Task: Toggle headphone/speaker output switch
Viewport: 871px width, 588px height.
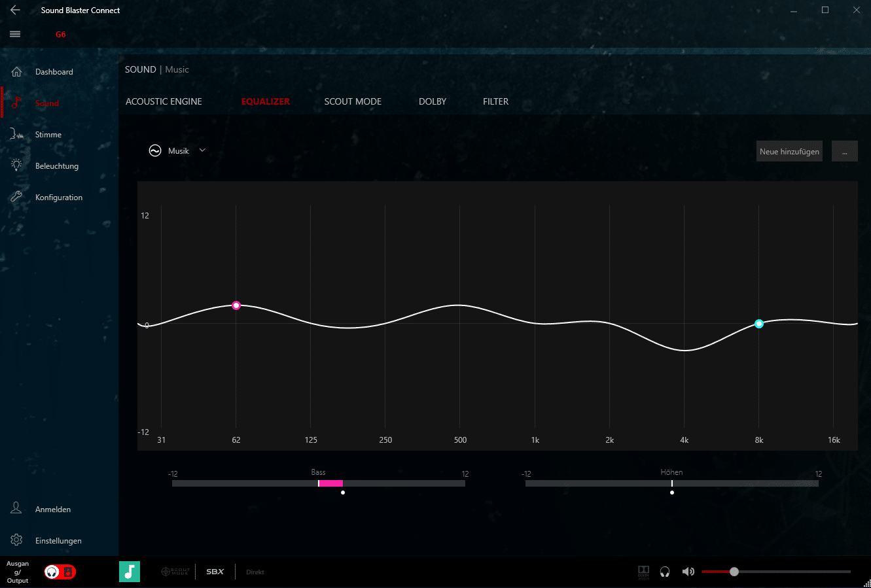Action: [x=60, y=572]
